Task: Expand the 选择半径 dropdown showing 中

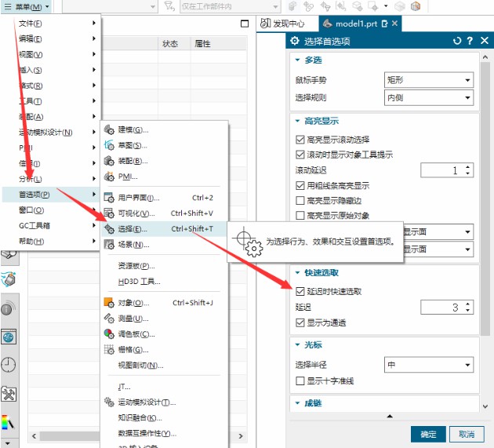Action: pos(428,365)
